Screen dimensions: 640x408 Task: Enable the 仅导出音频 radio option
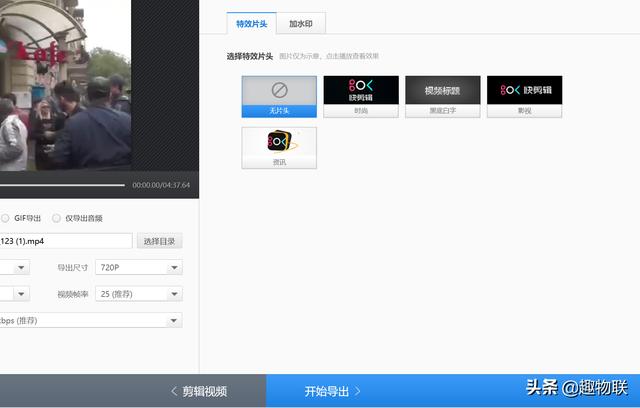[x=57, y=218]
